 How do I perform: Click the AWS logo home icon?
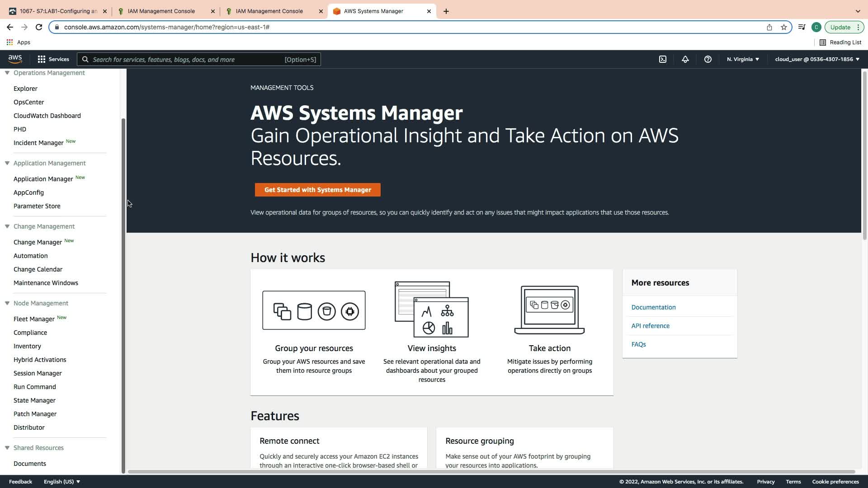15,59
